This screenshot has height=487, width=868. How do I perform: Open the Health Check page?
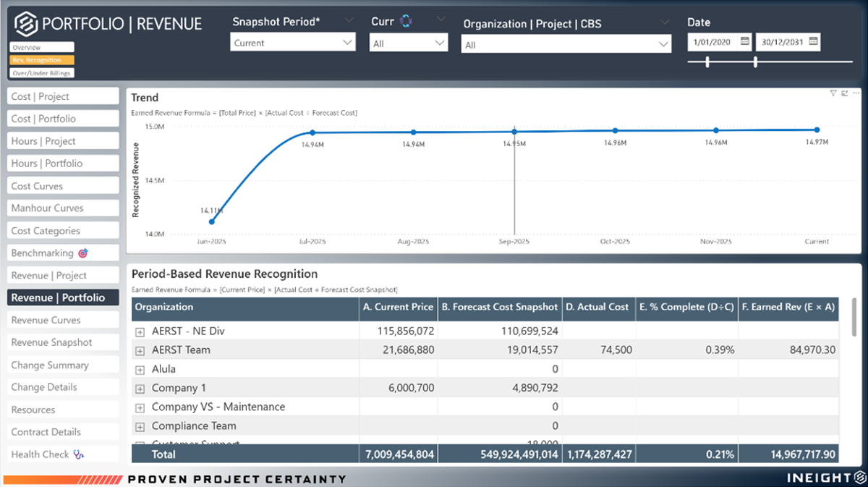pyautogui.click(x=63, y=454)
